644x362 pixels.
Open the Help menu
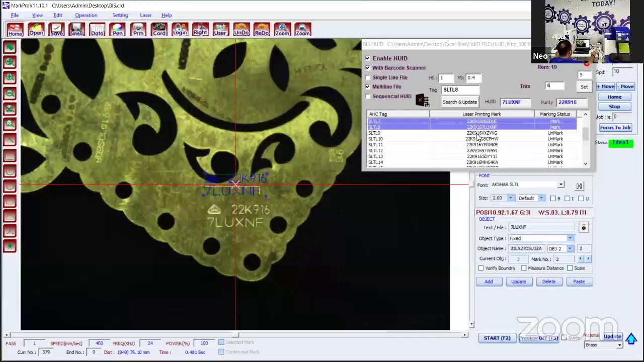pos(167,15)
